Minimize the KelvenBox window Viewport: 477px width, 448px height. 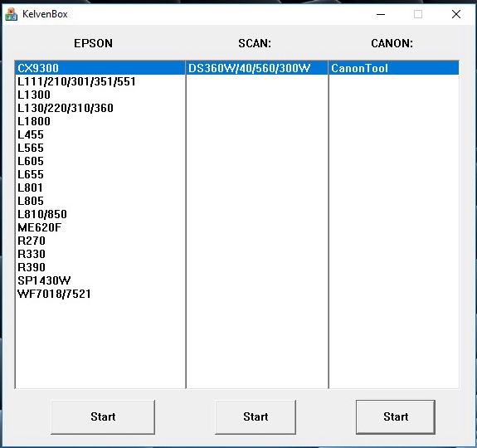(381, 14)
